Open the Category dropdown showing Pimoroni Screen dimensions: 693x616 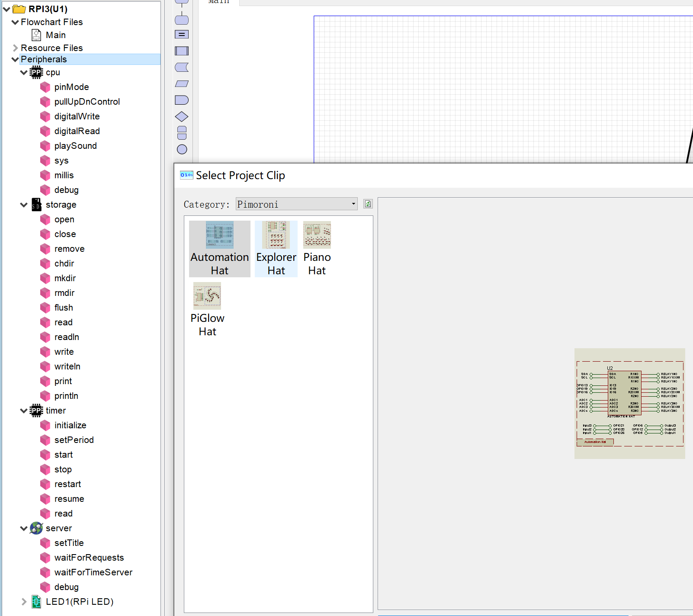coord(296,204)
